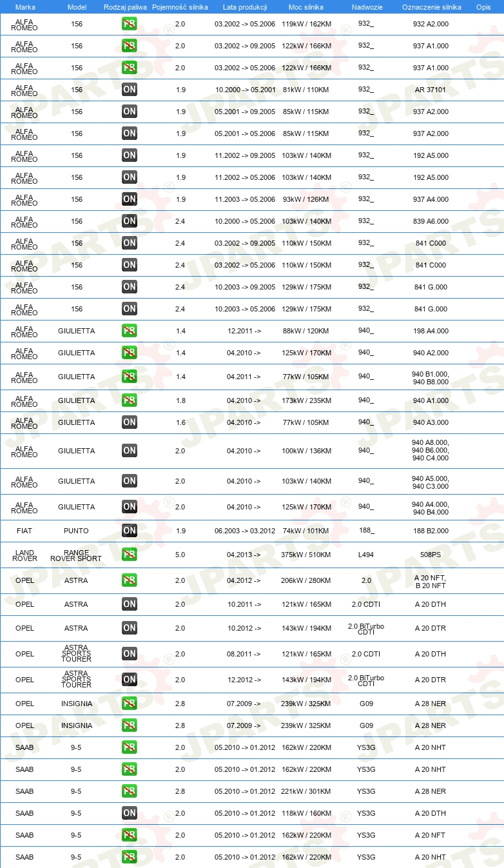Click the petrol icon in the Giulietta 198 A4.000 row
Viewport: 504px width, 868px height.
click(x=130, y=331)
